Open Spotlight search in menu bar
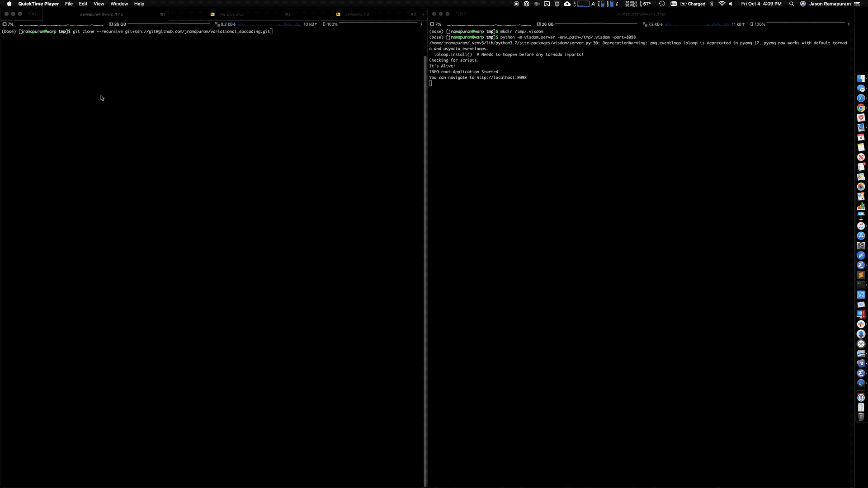 (791, 4)
